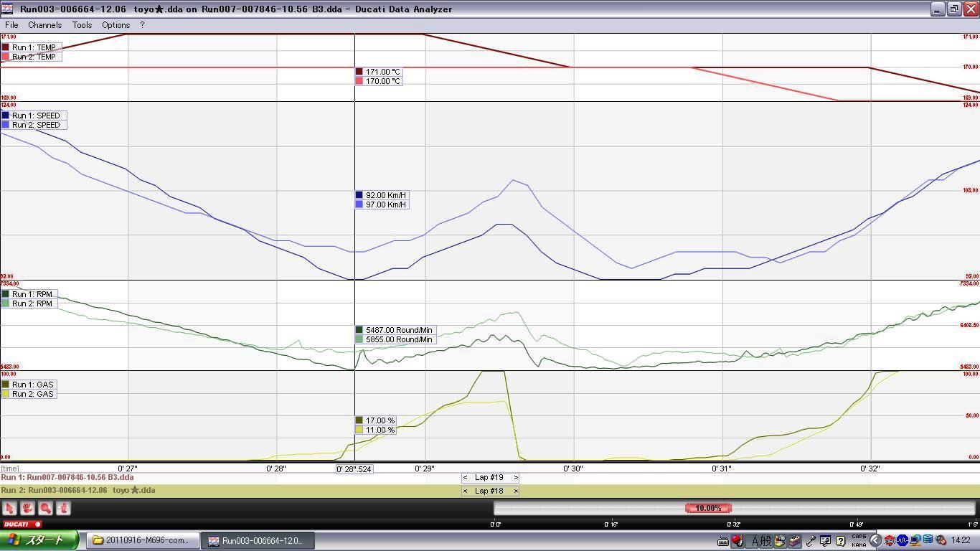Image resolution: width=980 pixels, height=551 pixels.
Task: Click the 92.00 Km/H cursor value
Action: pos(382,195)
